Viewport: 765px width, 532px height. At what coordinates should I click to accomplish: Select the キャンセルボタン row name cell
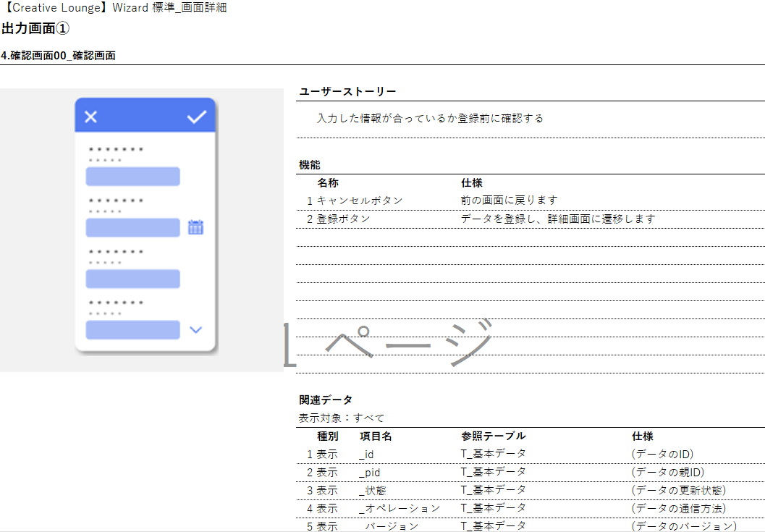click(360, 200)
